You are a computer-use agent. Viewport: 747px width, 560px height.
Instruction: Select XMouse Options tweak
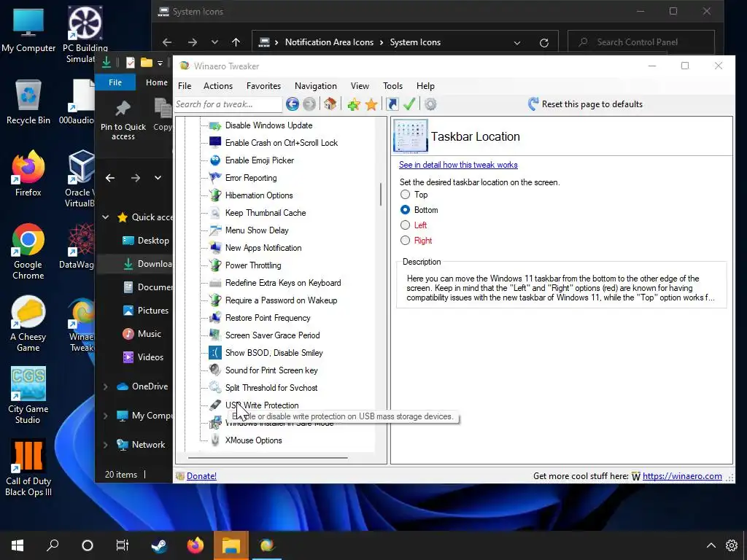(253, 440)
